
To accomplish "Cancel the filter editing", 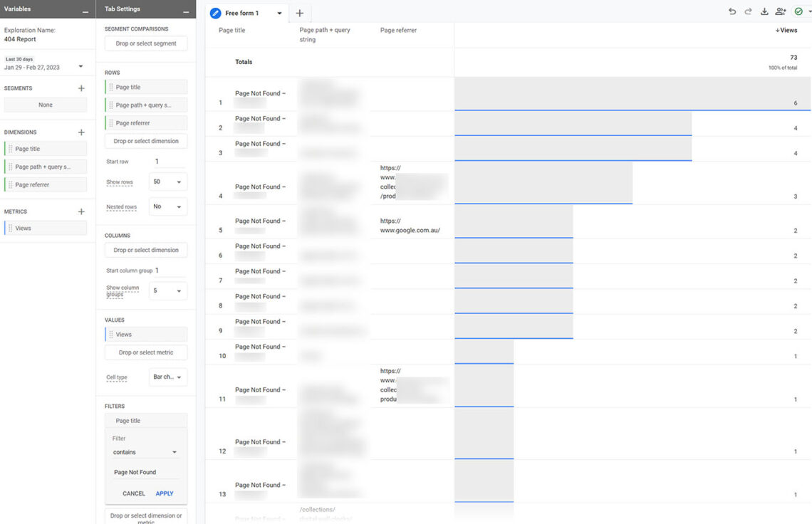I will (134, 493).
